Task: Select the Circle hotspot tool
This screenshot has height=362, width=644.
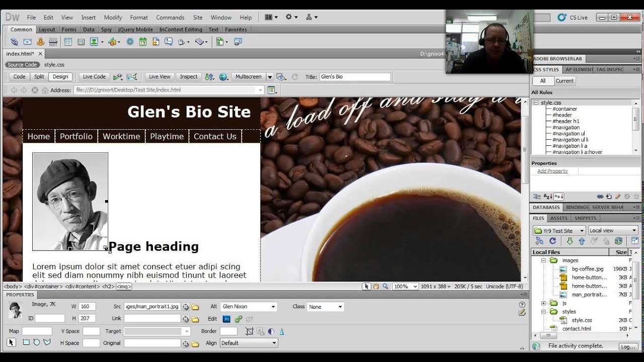Action: tap(37, 342)
